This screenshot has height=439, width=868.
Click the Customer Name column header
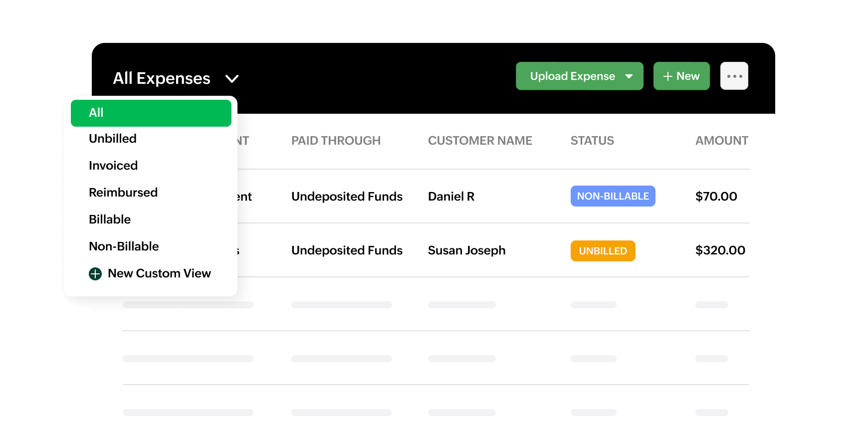(x=480, y=141)
